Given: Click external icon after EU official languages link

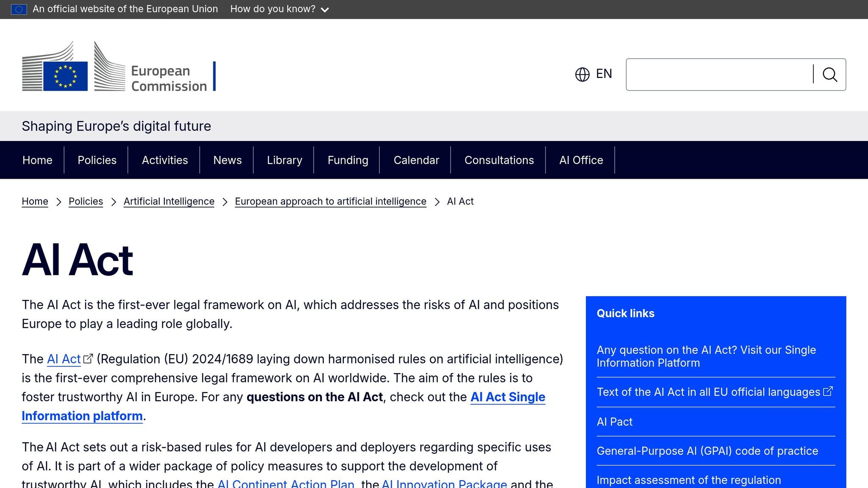Looking at the screenshot, I should coord(828,391).
